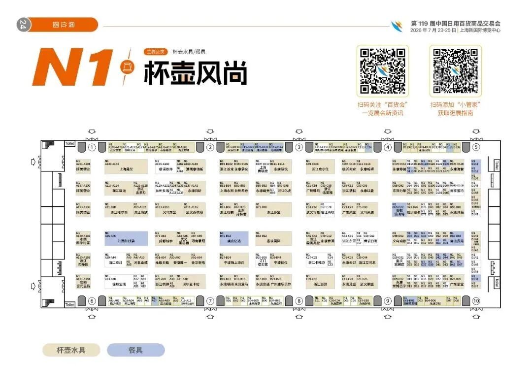Click the 广东英宝 booth C71-C74
532x392 pixels.
(349, 210)
